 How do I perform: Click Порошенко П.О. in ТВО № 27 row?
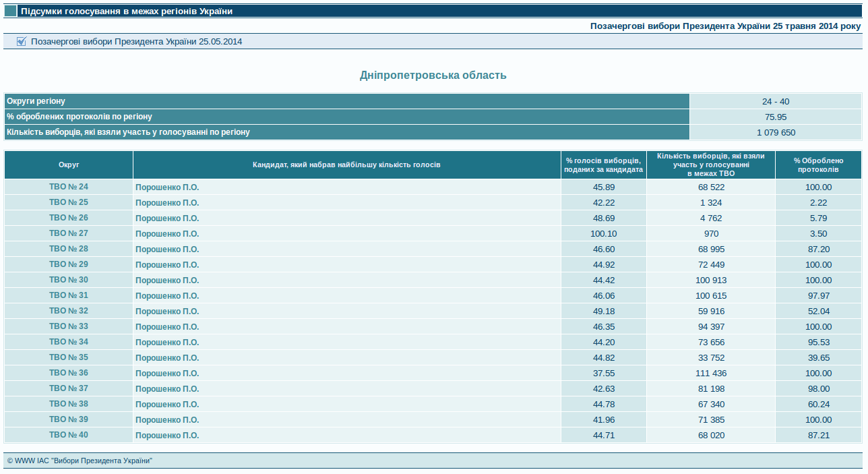pos(167,234)
